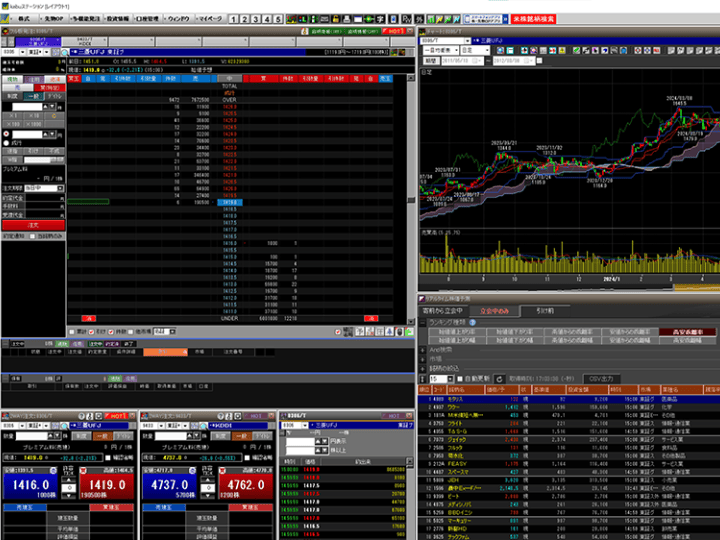Toggle the 引け checkbox below order book

pos(91,332)
